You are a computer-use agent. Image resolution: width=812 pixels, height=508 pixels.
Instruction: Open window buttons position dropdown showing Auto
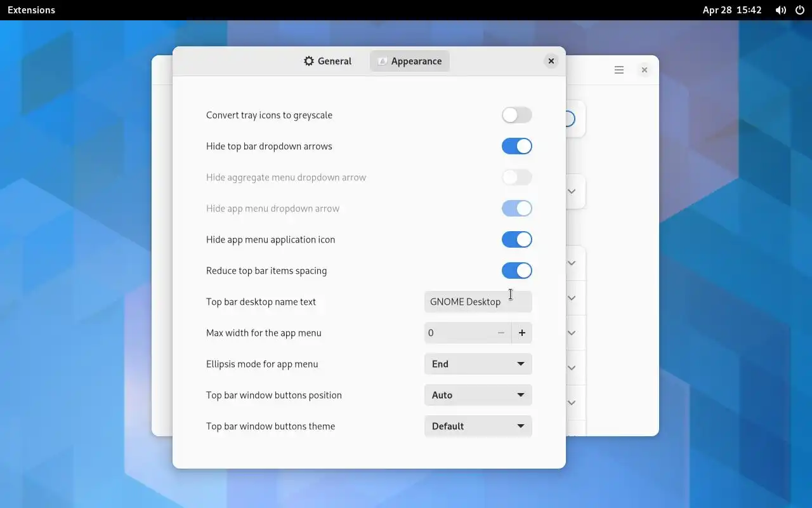click(x=478, y=395)
